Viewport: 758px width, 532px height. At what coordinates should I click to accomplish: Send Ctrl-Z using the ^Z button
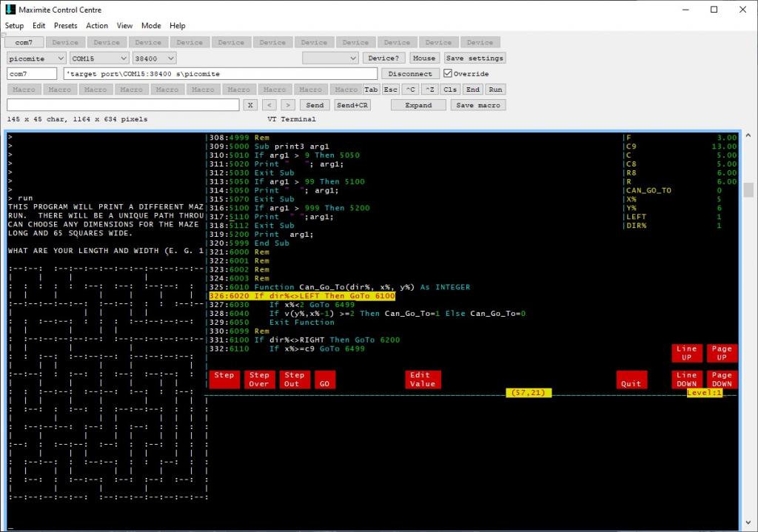tap(430, 90)
